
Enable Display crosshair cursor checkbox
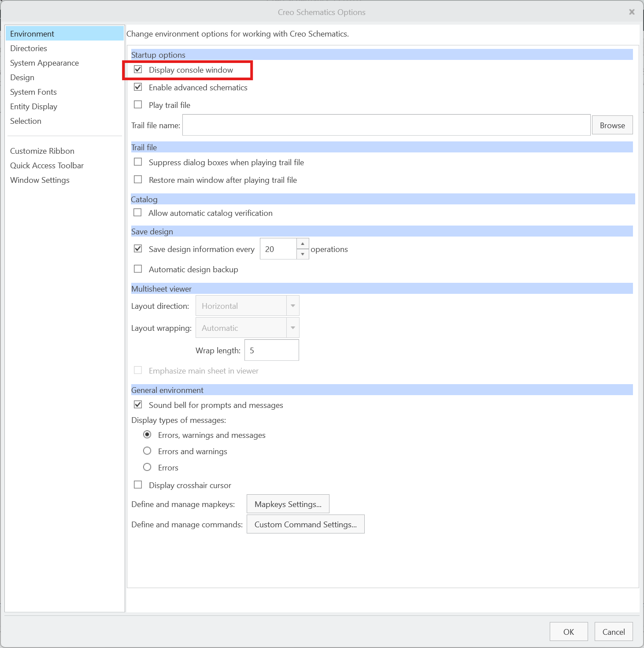point(138,485)
